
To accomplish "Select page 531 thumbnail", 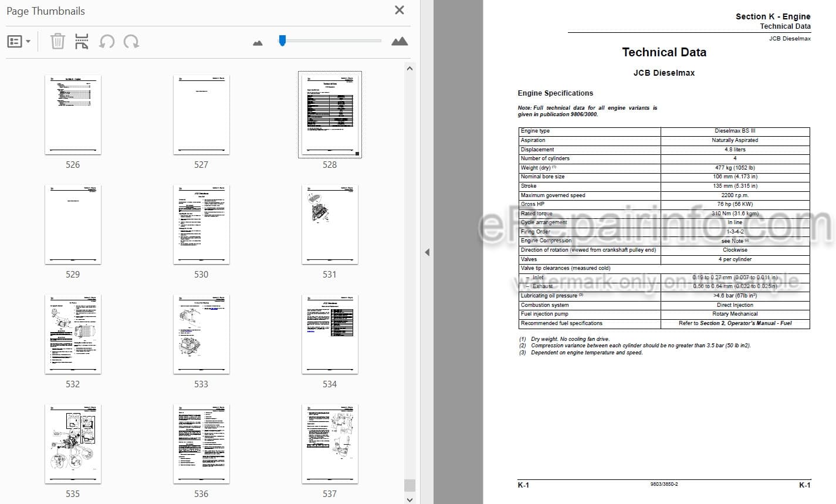I will point(330,224).
